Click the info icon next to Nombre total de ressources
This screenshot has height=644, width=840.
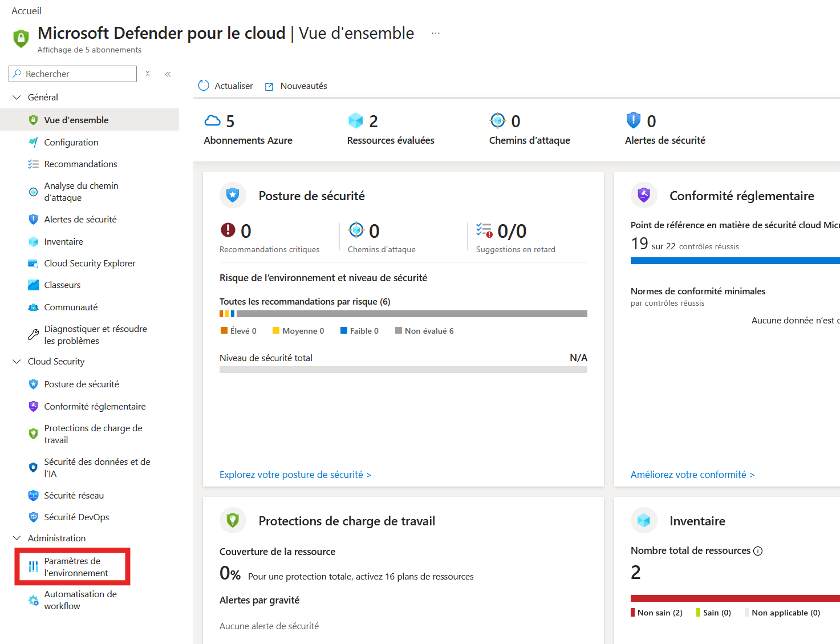[758, 551]
